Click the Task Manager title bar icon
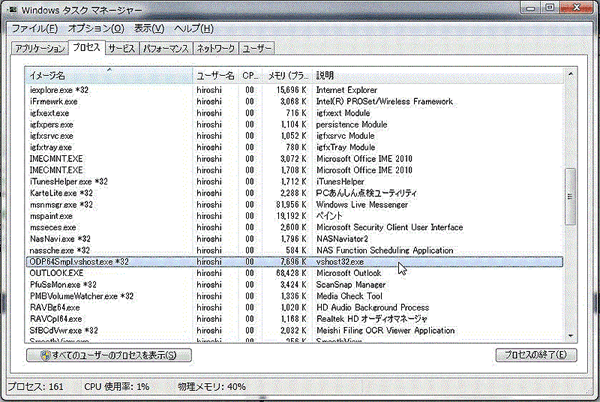The image size is (600, 402). (13, 10)
